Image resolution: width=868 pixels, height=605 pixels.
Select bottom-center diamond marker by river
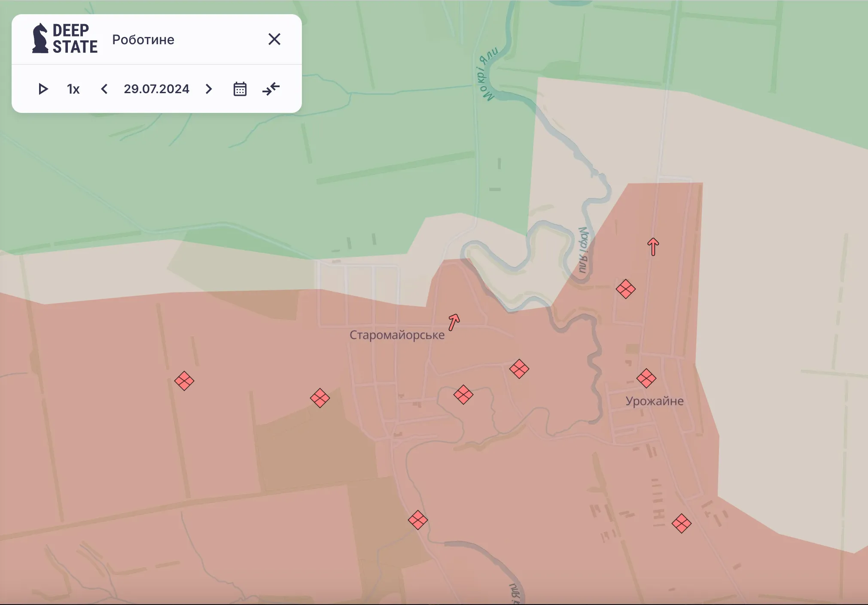point(417,520)
